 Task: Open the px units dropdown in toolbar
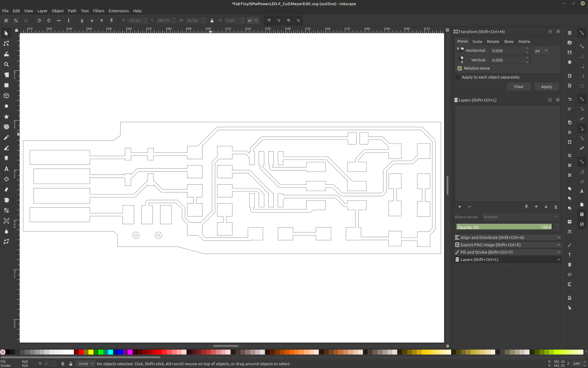(253, 21)
